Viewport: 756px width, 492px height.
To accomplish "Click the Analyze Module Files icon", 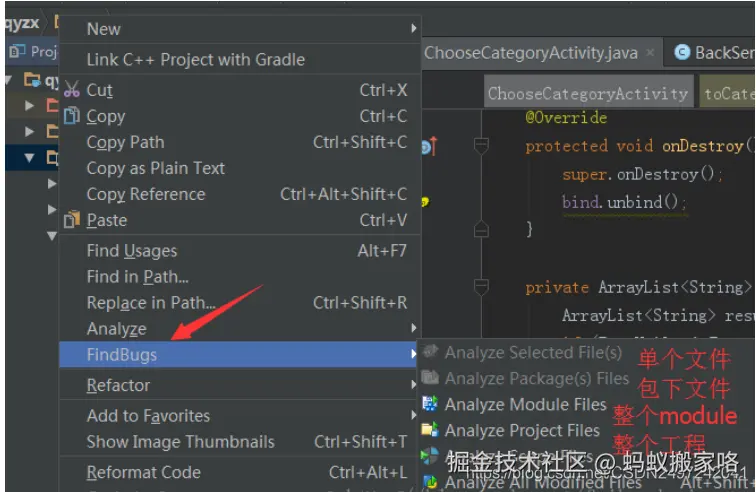I will tap(430, 405).
